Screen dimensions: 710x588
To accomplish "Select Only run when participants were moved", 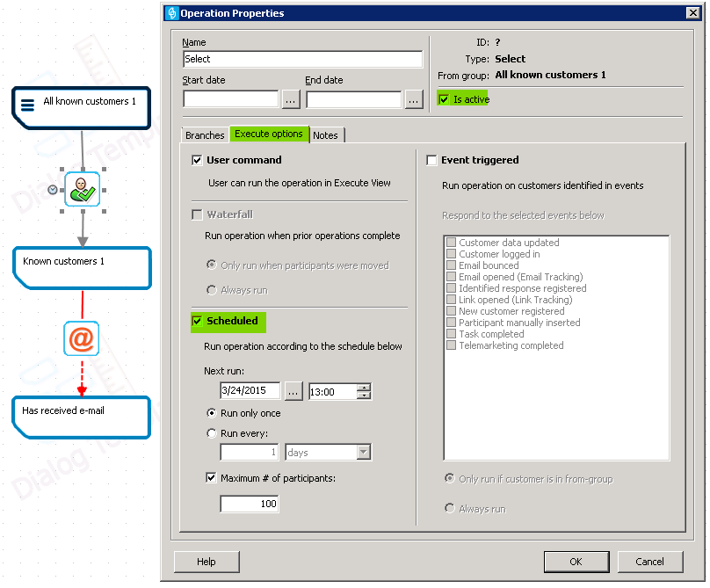I will click(x=212, y=265).
